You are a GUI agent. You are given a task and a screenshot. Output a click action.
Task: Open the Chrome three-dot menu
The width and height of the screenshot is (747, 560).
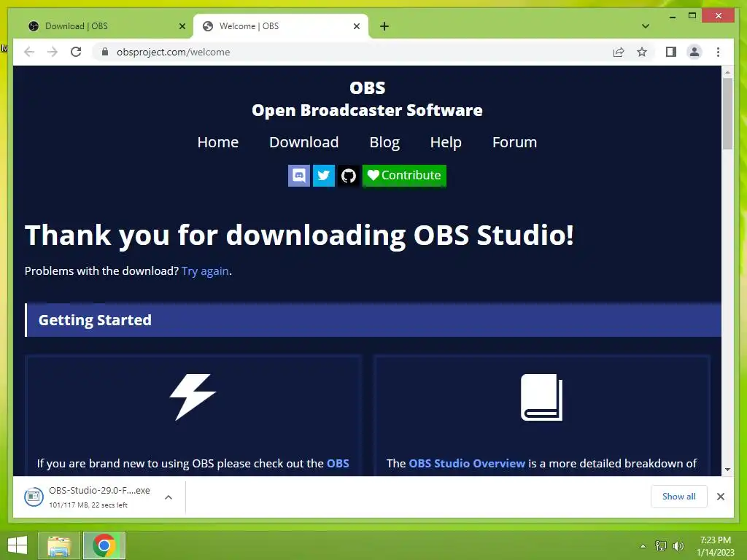[718, 52]
